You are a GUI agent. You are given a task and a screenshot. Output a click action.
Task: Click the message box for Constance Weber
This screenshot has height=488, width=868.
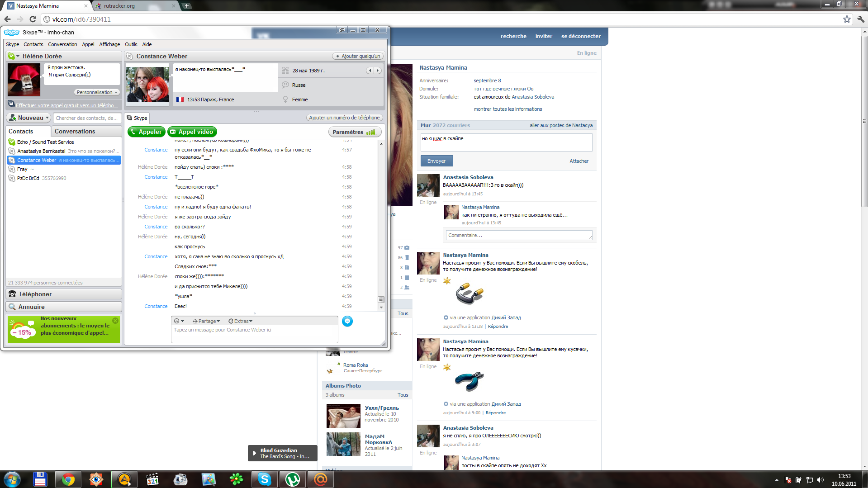click(254, 334)
